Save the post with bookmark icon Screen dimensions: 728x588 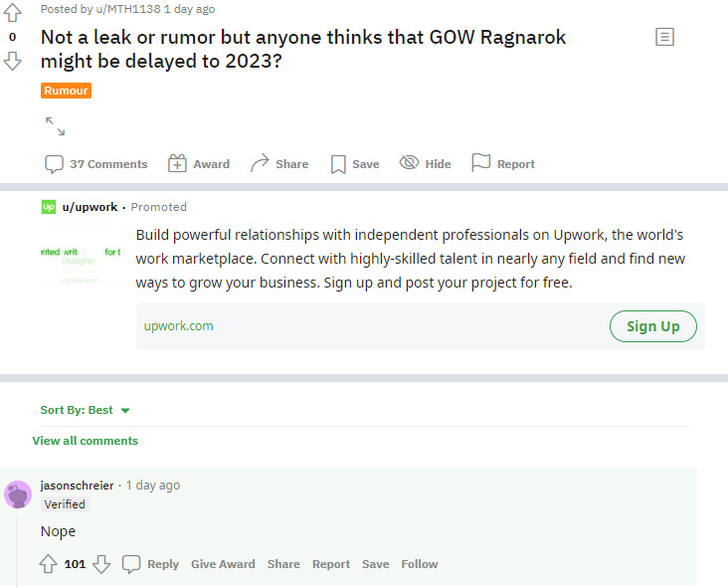[355, 164]
